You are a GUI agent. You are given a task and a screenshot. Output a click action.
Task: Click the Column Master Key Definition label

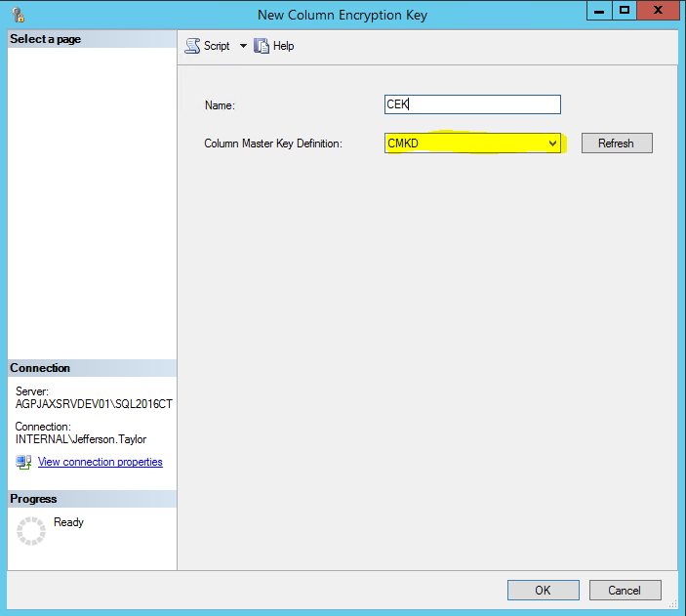click(x=273, y=144)
